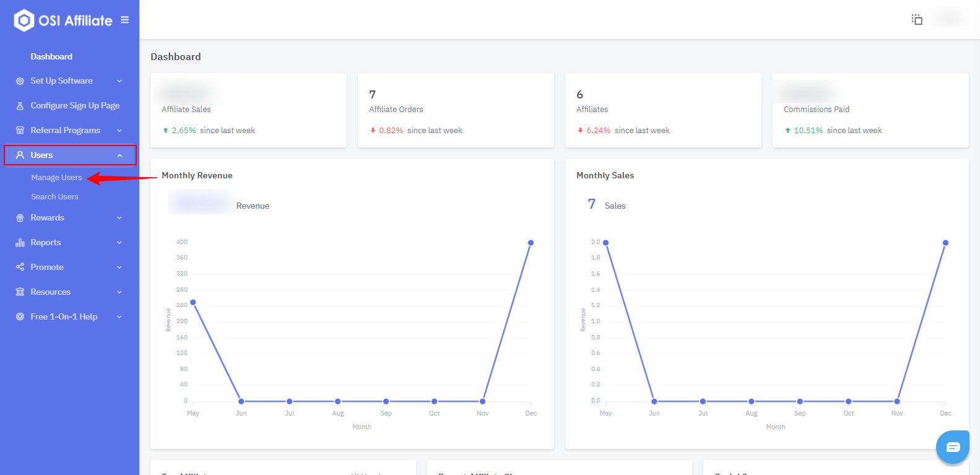This screenshot has height=475, width=980.
Task: Click the Promote share icon
Action: [20, 268]
